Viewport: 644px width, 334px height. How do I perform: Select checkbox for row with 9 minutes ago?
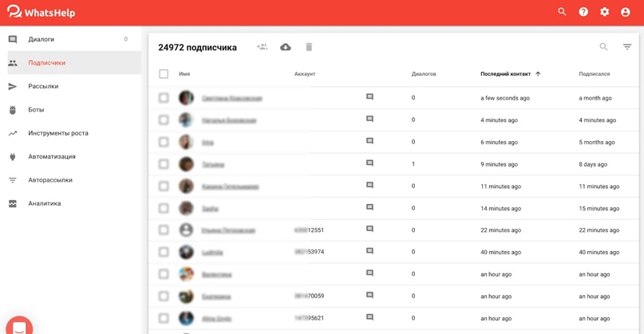coord(164,164)
